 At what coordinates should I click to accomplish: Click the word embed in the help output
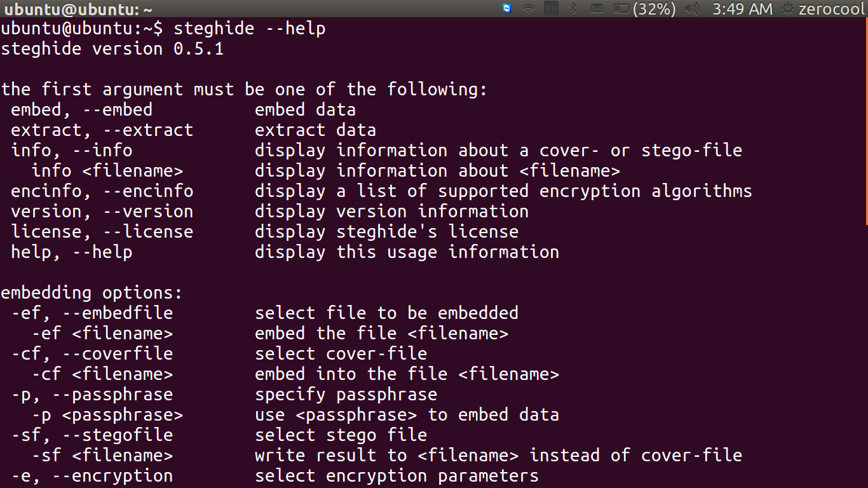(x=36, y=109)
